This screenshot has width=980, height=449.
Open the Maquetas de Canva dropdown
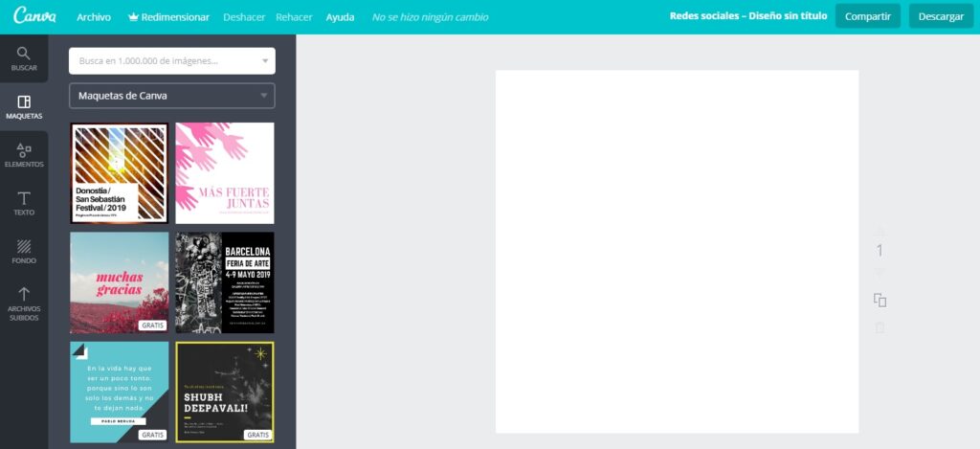click(x=172, y=96)
